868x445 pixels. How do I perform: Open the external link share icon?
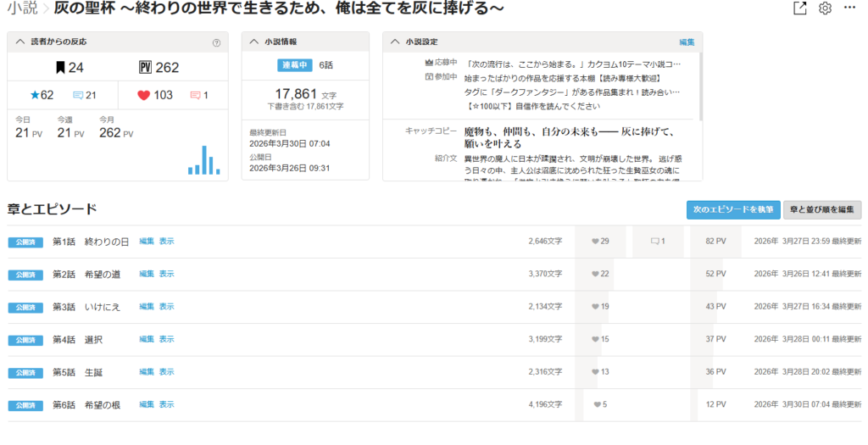click(798, 8)
